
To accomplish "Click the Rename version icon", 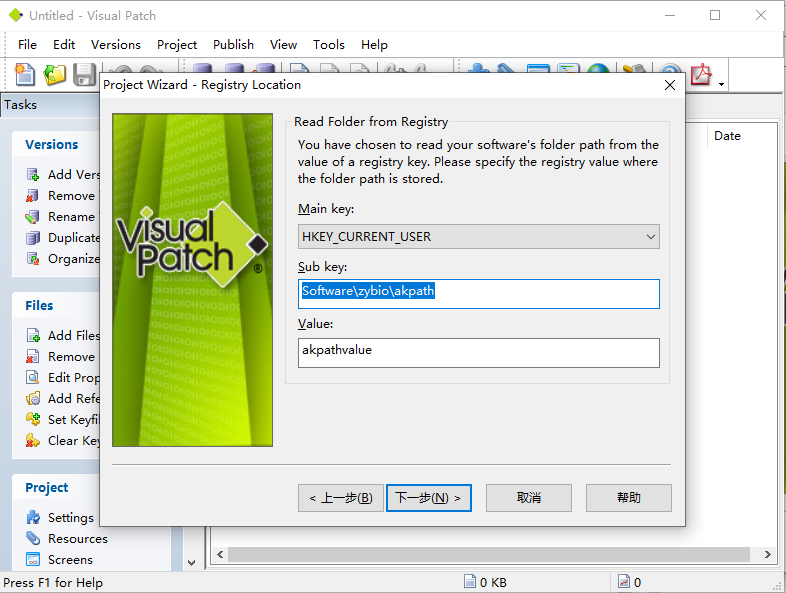I will 33,217.
